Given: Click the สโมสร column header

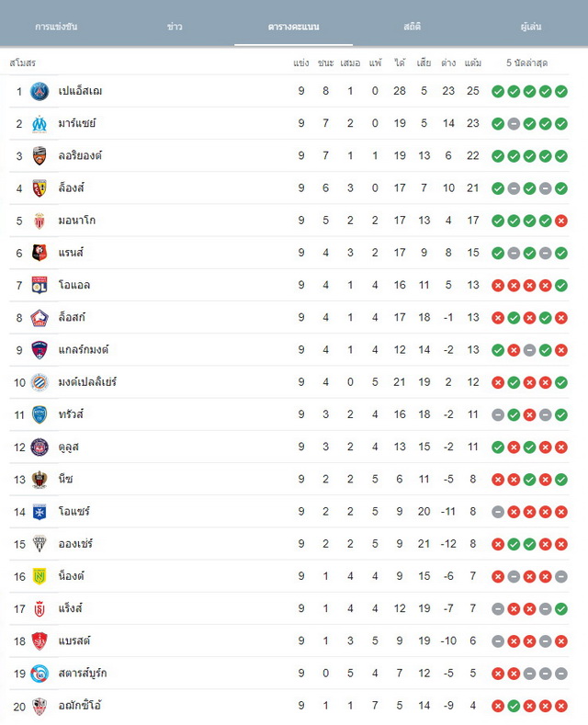Looking at the screenshot, I should 23,62.
